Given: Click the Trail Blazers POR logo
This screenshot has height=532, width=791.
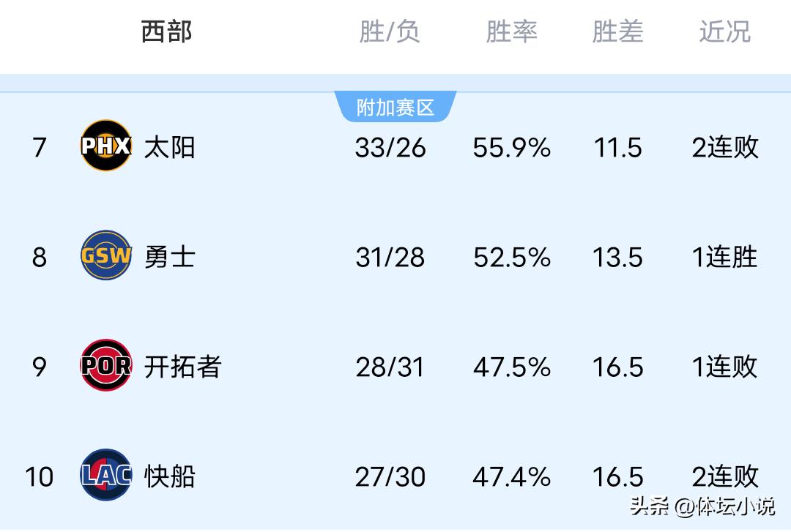Looking at the screenshot, I should [105, 365].
